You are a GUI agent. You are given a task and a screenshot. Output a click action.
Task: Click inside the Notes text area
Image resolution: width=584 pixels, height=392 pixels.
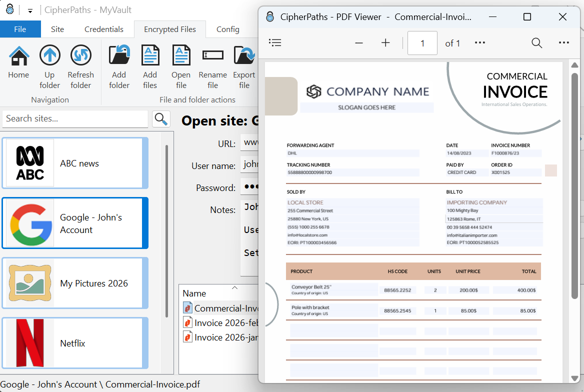point(249,237)
